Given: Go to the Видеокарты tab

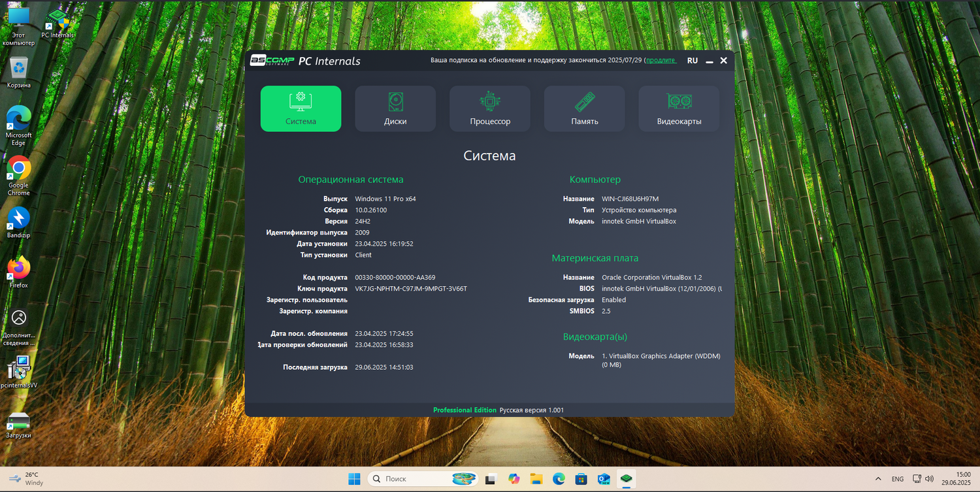Looking at the screenshot, I should click(679, 108).
